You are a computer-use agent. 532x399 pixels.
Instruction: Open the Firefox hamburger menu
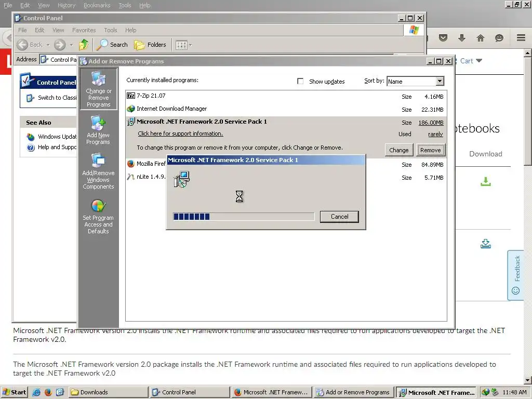(521, 37)
